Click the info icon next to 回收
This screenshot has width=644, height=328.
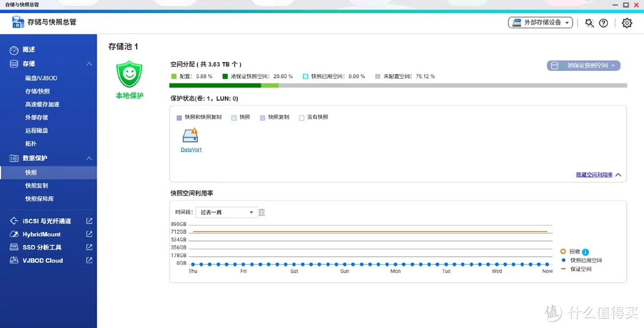coord(585,252)
